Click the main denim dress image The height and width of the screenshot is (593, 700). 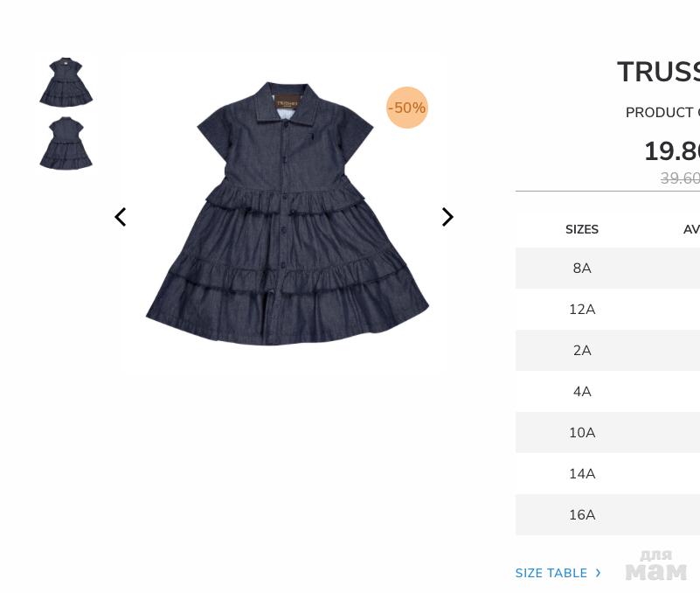(x=288, y=213)
